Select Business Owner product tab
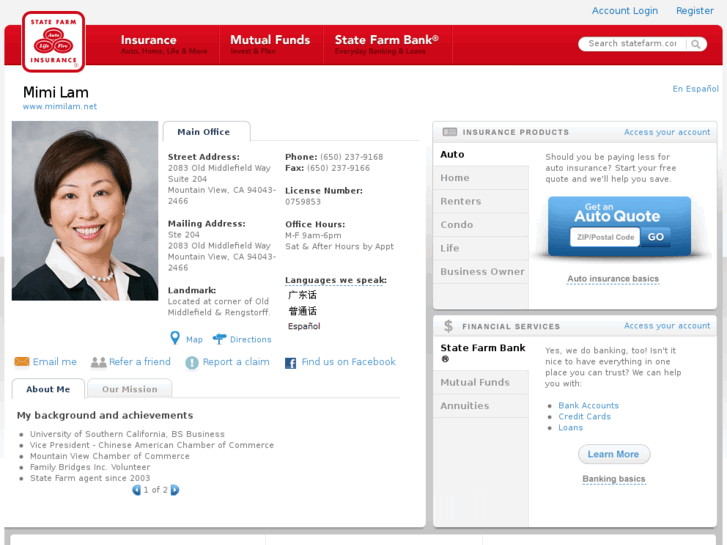The height and width of the screenshot is (545, 727). pos(481,272)
